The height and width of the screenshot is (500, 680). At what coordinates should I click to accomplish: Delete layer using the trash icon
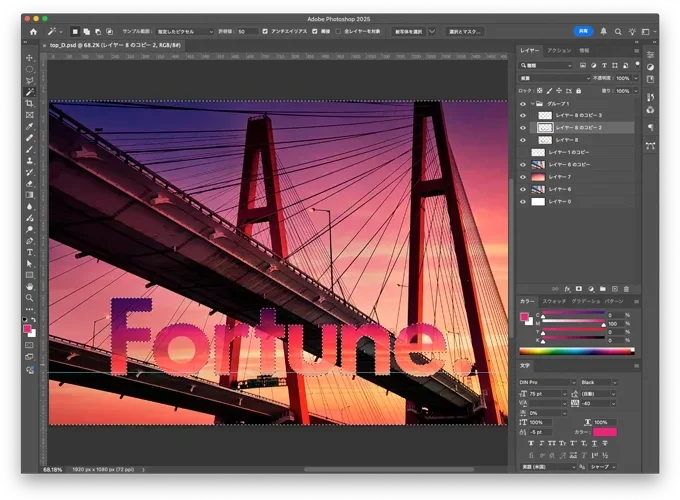tap(626, 288)
